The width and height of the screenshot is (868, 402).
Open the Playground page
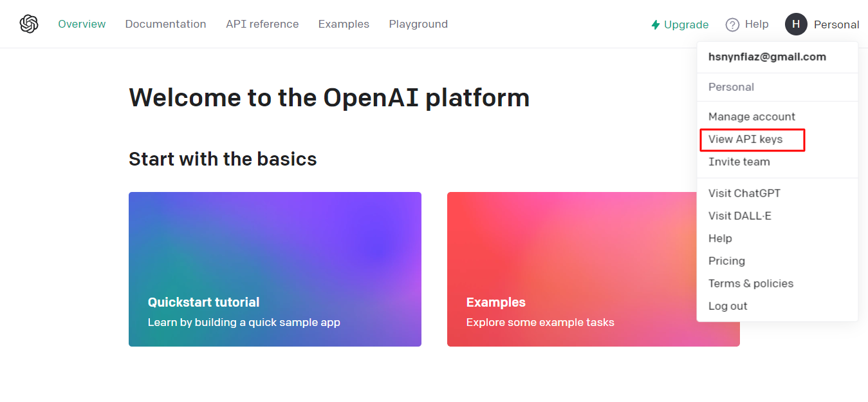(418, 24)
